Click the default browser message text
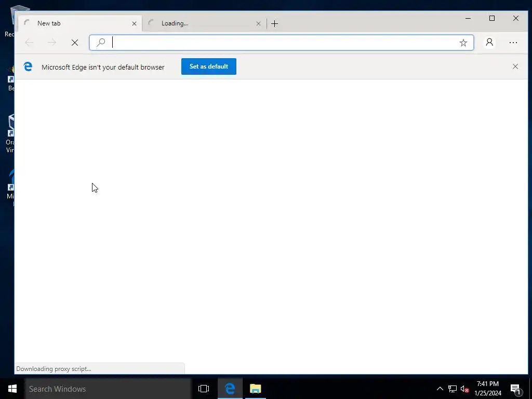532x399 pixels. point(103,67)
